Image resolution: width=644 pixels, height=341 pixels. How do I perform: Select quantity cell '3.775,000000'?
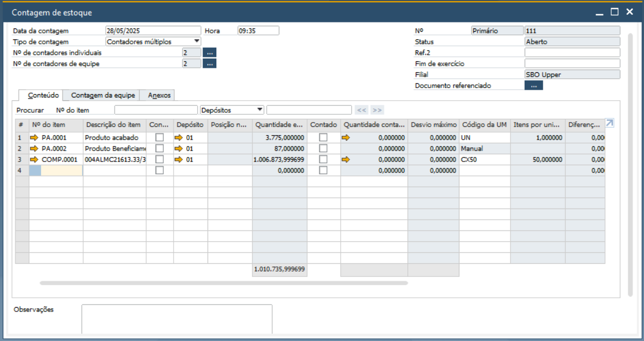(279, 137)
